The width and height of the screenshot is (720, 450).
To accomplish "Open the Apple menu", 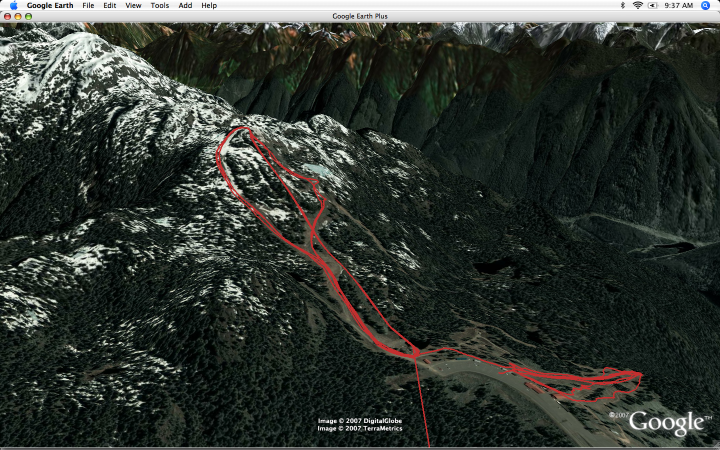I will tap(13, 6).
